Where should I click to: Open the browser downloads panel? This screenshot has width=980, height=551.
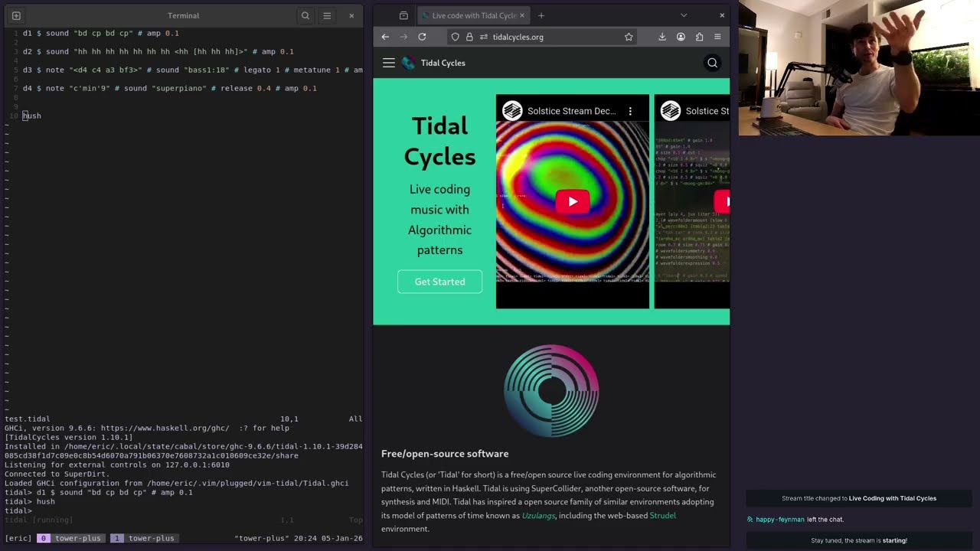[662, 37]
